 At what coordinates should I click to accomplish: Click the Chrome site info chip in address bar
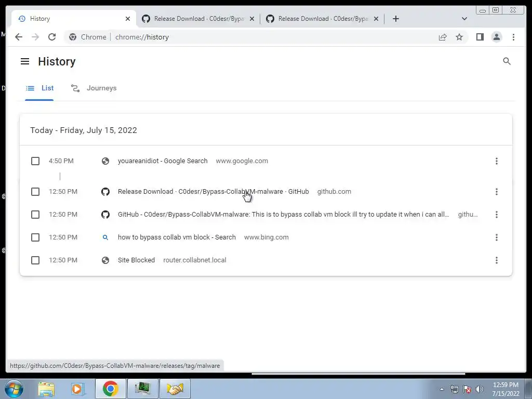coord(87,37)
